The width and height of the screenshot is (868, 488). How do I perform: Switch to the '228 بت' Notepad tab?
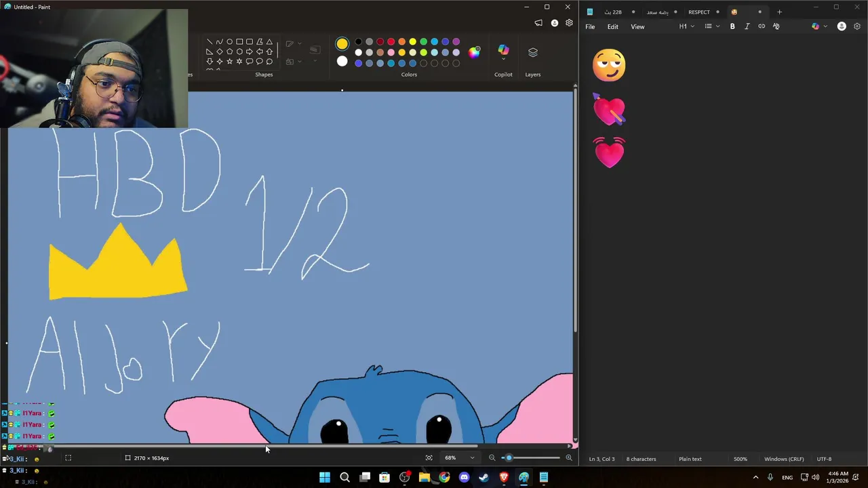[x=613, y=12]
